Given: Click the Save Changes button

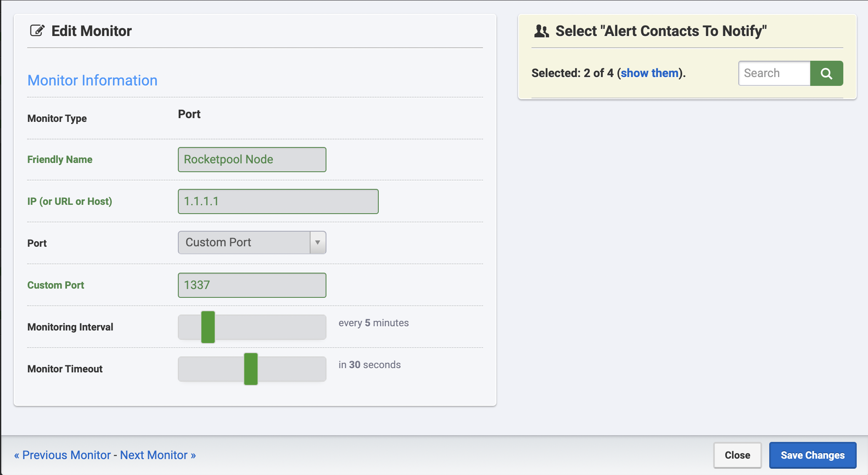Looking at the screenshot, I should coord(812,455).
